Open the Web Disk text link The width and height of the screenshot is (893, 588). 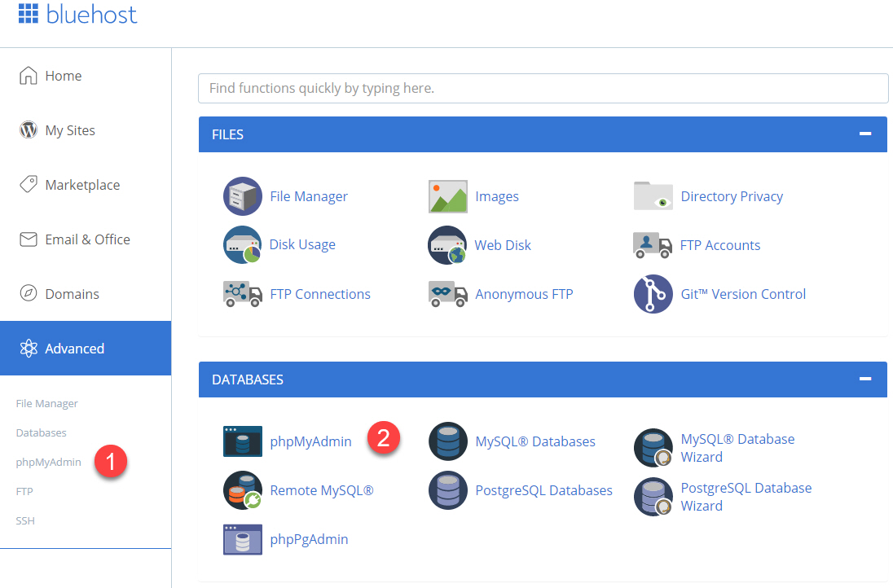coord(503,245)
